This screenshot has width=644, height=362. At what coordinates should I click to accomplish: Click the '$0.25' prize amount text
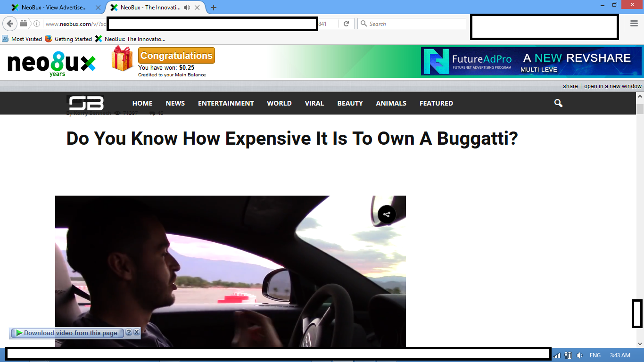pyautogui.click(x=187, y=68)
